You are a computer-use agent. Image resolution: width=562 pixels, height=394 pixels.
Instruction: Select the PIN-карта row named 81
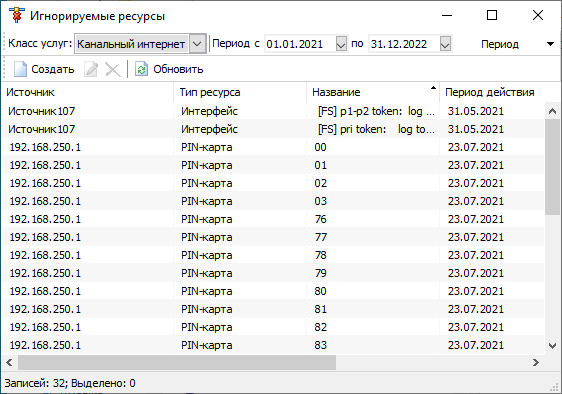click(x=273, y=309)
